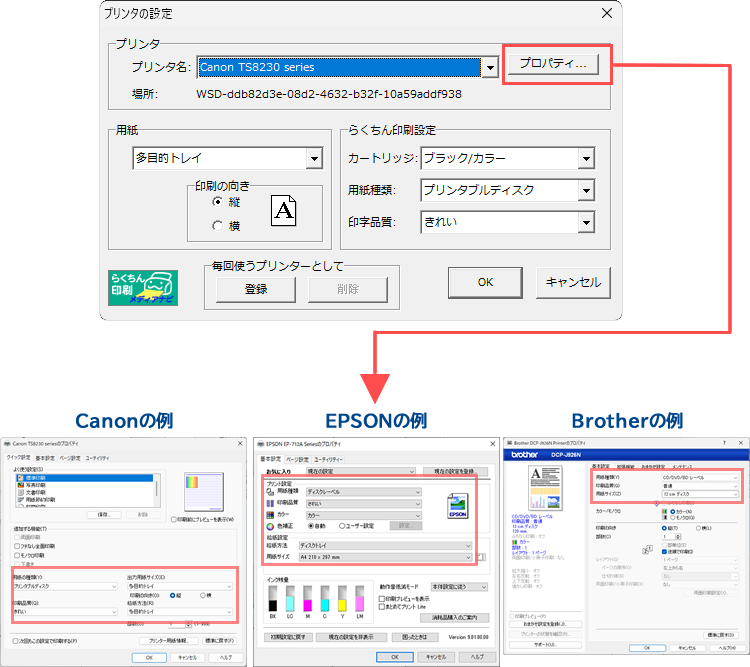
Task: Select 横 print orientation radio button
Action: [x=218, y=225]
